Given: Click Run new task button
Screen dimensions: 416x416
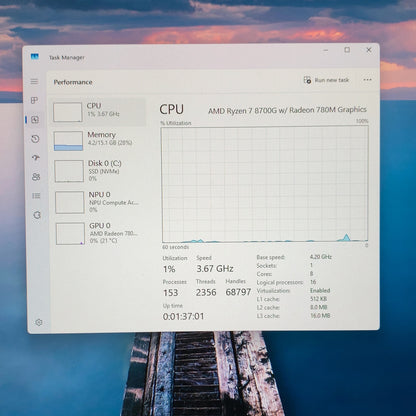Looking at the screenshot, I should tap(326, 80).
